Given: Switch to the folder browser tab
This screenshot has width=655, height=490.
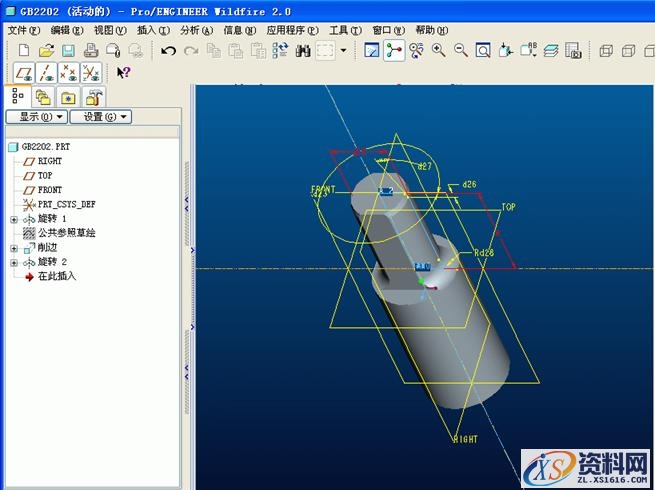Looking at the screenshot, I should click(42, 97).
